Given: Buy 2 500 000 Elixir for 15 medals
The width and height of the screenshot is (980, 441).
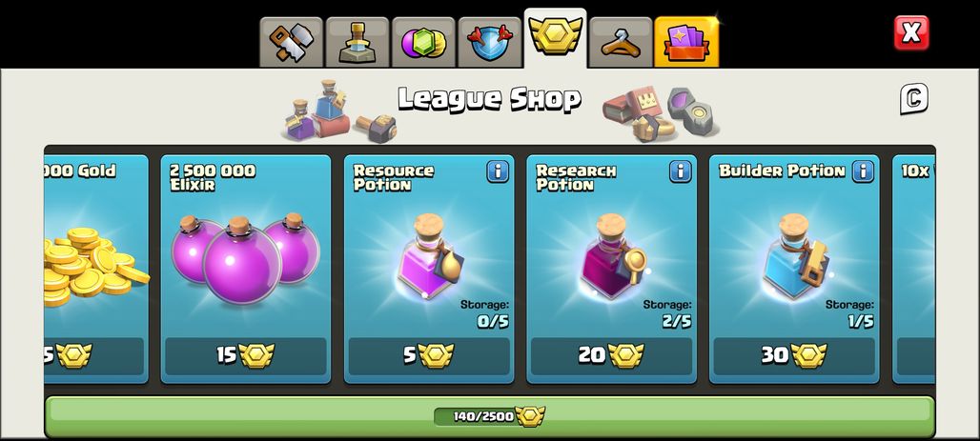Looking at the screenshot, I should [246, 355].
